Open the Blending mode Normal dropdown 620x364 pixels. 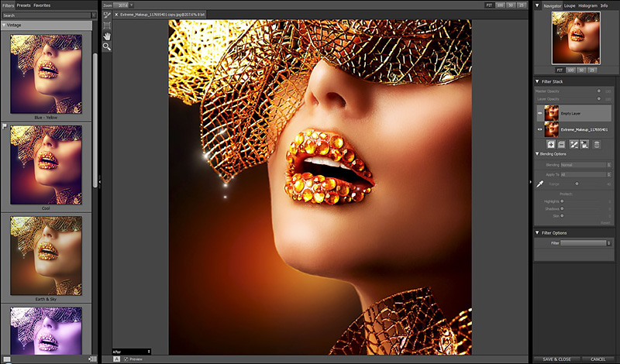click(586, 165)
